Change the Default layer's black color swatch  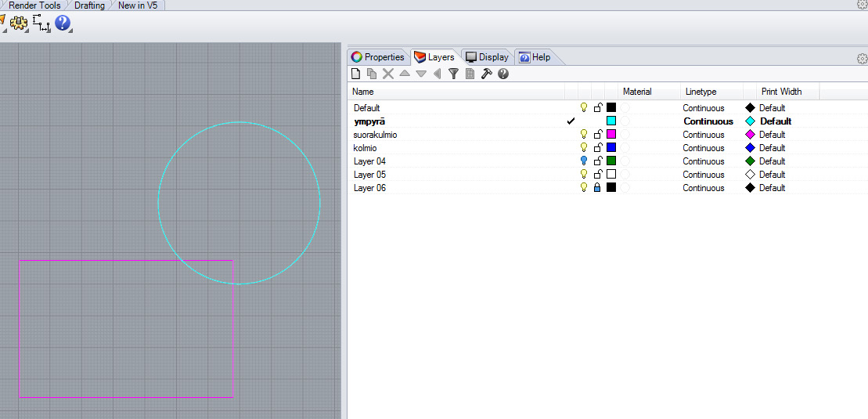(x=611, y=107)
